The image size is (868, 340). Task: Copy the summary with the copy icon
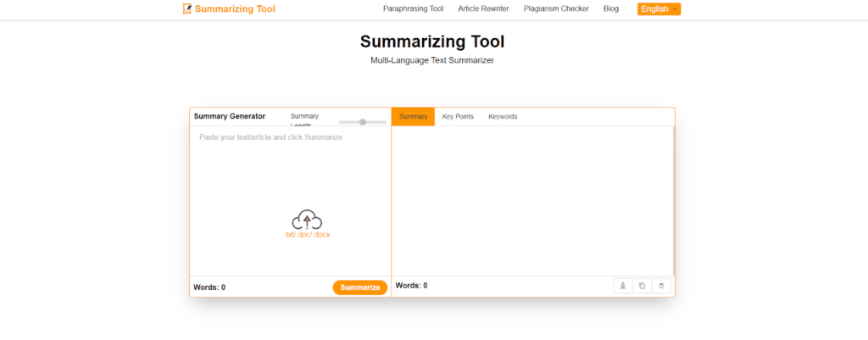point(642,286)
